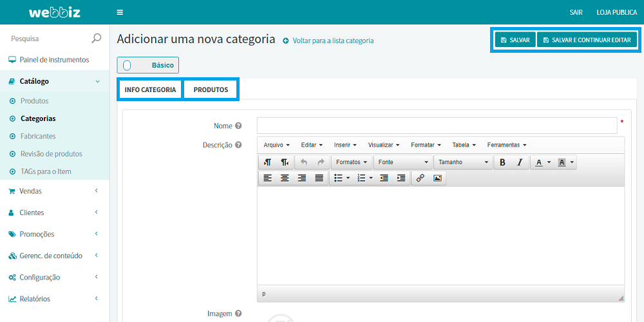Click the hamburger menu icon
The image size is (644, 322).
(x=120, y=12)
